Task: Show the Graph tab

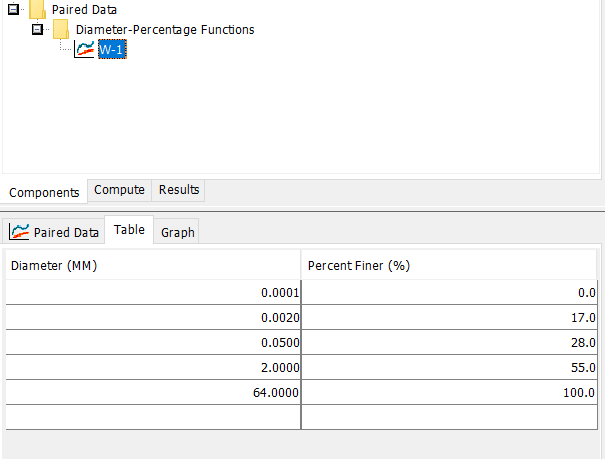Action: [x=178, y=232]
